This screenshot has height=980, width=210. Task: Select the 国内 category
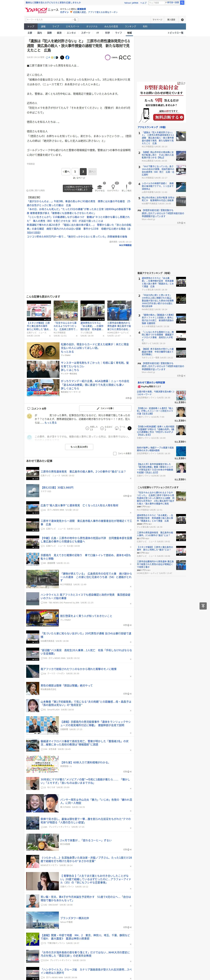pyautogui.click(x=40, y=33)
